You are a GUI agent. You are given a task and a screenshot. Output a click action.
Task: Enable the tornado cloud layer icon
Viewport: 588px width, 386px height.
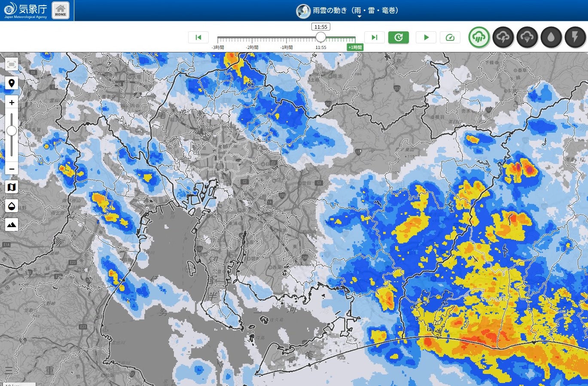(x=527, y=37)
